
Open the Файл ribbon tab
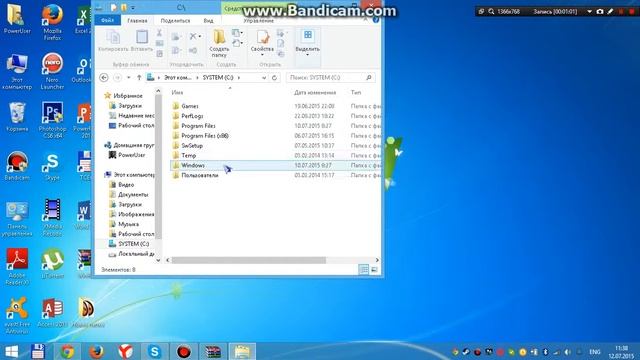pyautogui.click(x=107, y=20)
